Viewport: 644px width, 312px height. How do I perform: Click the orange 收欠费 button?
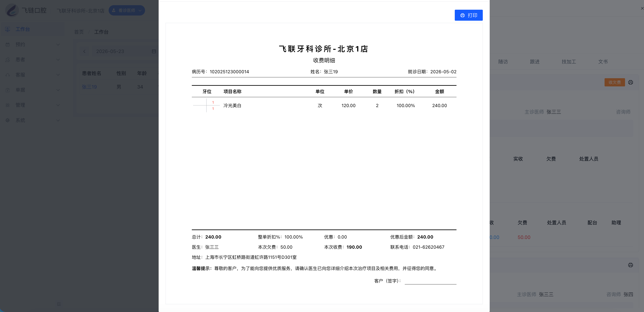(614, 82)
